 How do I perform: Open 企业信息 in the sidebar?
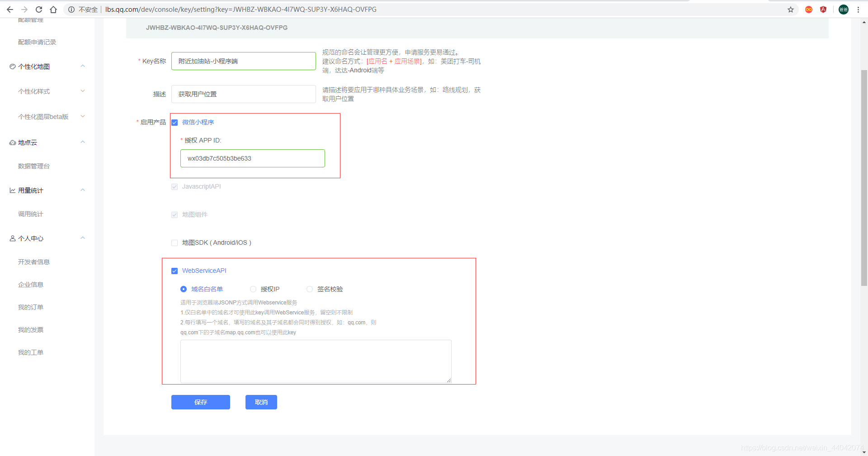[x=31, y=285]
